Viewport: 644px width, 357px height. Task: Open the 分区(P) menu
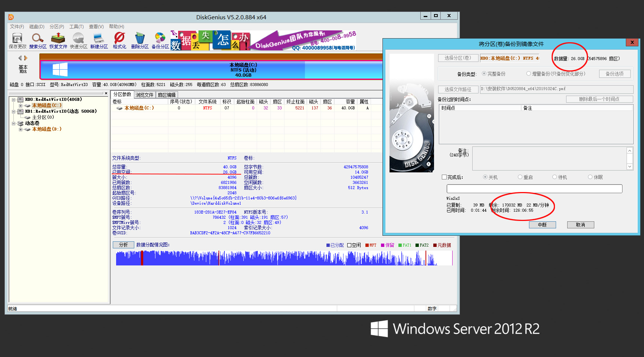[x=57, y=27]
